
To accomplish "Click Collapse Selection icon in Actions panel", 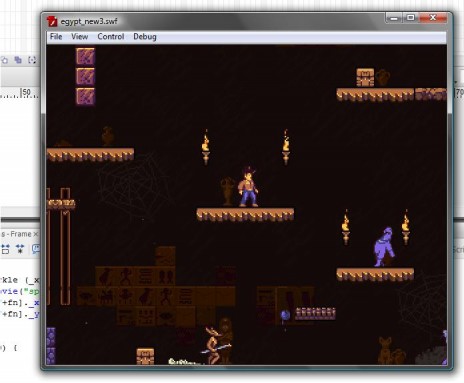I will [6, 249].
